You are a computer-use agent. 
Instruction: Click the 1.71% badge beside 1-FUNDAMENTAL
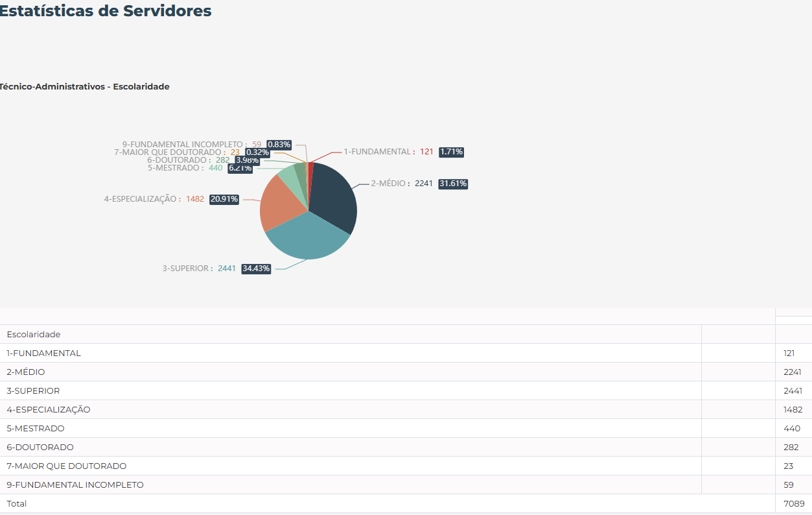pyautogui.click(x=452, y=152)
